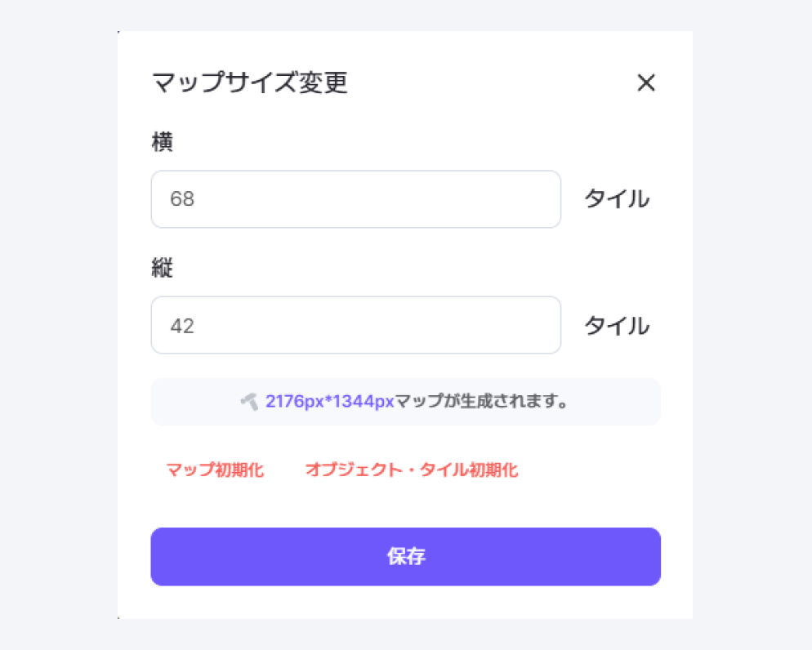Viewport: 812px width, 650px height.
Task: Click the 縦 field label
Action: tap(162, 269)
